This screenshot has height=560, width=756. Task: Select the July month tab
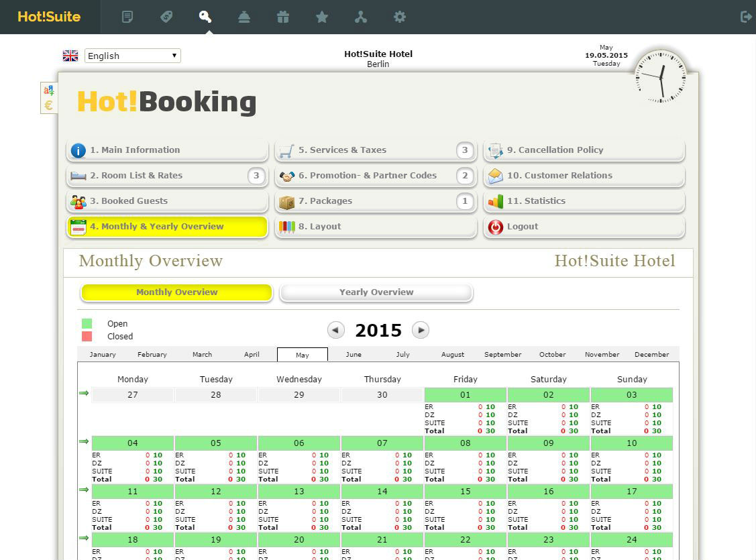tap(403, 354)
